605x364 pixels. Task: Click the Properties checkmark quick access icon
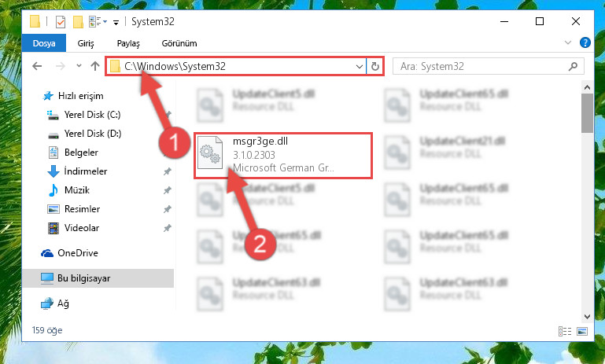point(61,22)
